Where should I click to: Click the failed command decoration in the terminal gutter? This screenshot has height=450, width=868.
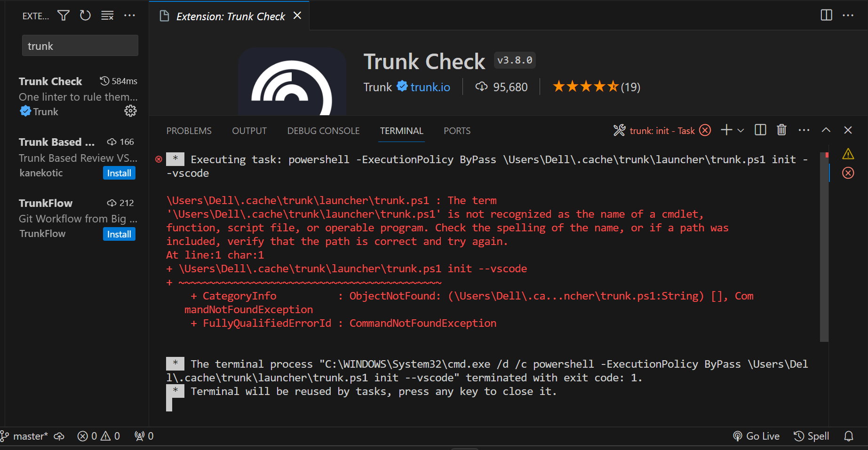[159, 159]
